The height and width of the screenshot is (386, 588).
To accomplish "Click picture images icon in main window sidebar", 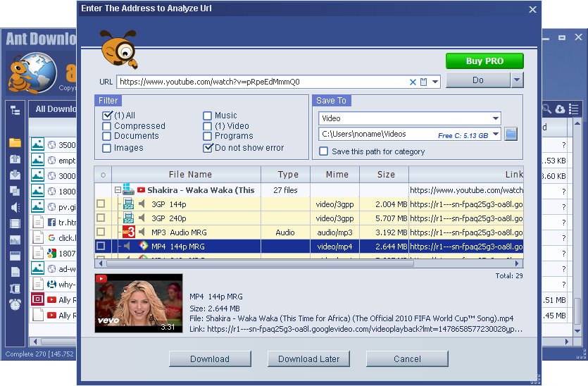I will (x=15, y=239).
